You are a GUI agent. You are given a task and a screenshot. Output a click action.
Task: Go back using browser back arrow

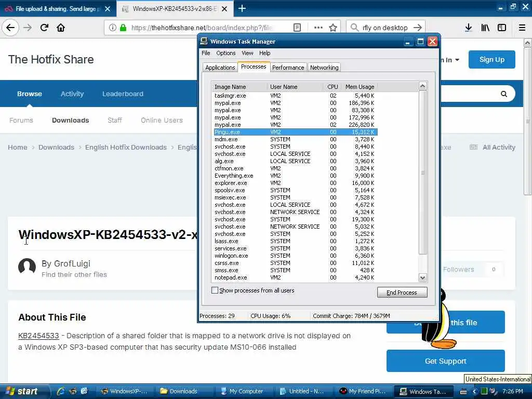click(10, 28)
